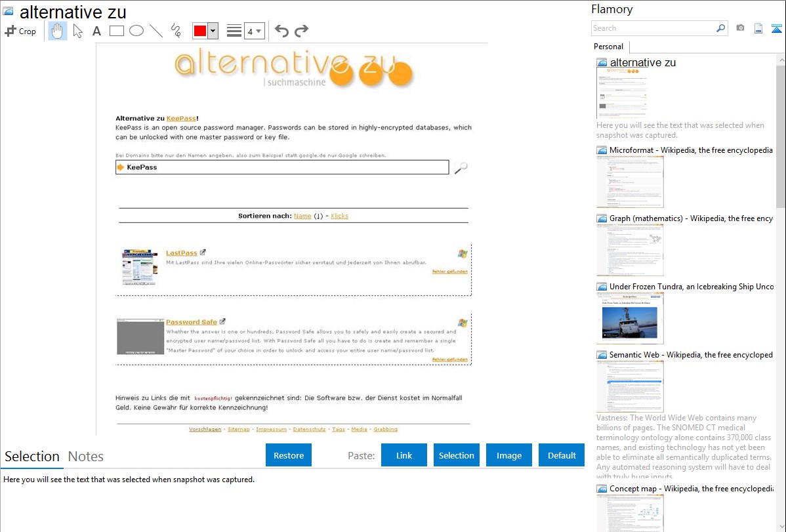This screenshot has width=786, height=532.
Task: Select the arrow pointer tool
Action: pyautogui.click(x=77, y=31)
